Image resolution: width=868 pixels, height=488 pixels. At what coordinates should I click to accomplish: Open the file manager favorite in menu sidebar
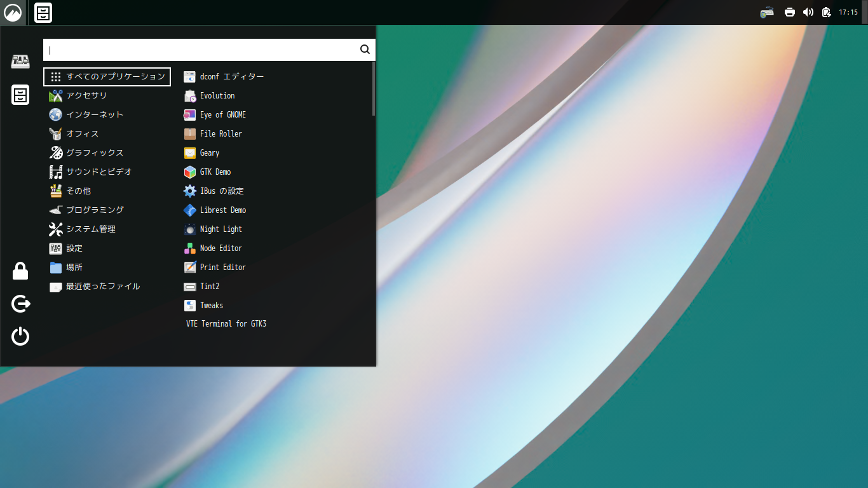pos(20,95)
